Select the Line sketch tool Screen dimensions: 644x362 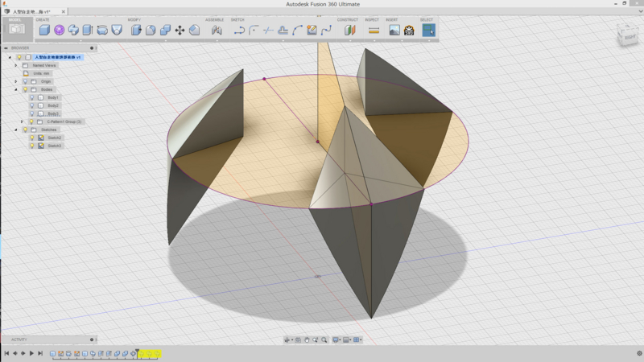pos(239,30)
